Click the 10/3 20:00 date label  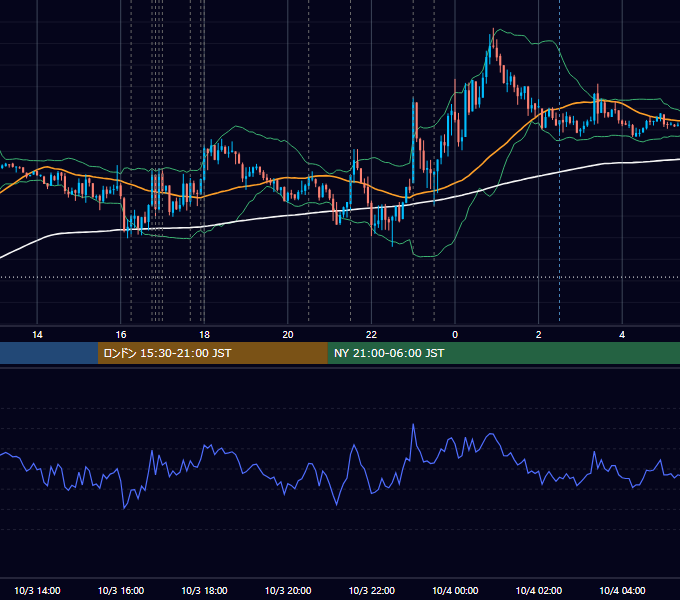point(288,590)
